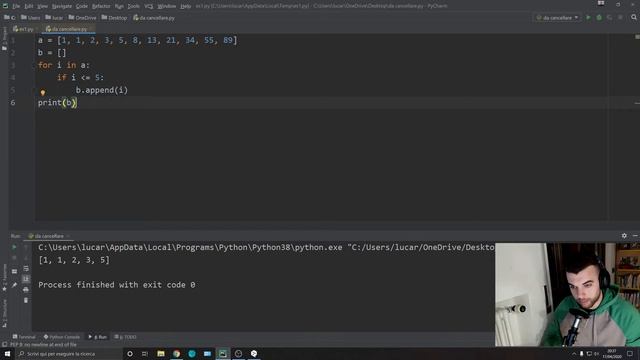Viewport: 640px width, 360px height.
Task: Click the lucar breadcrumb folder
Action: [x=54, y=18]
